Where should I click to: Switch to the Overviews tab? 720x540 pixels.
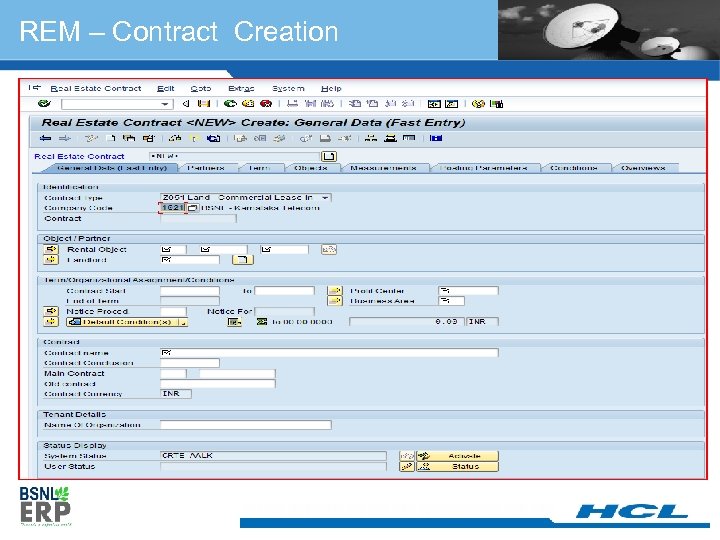click(643, 168)
